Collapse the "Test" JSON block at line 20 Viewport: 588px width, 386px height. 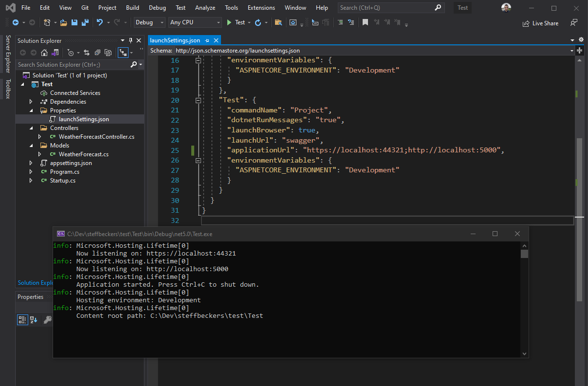point(198,100)
